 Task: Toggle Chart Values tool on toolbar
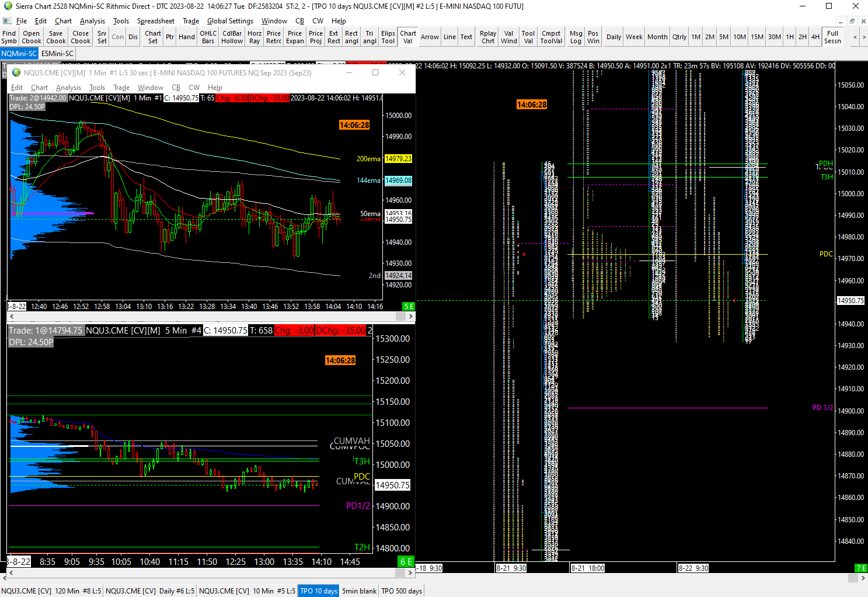pos(408,37)
